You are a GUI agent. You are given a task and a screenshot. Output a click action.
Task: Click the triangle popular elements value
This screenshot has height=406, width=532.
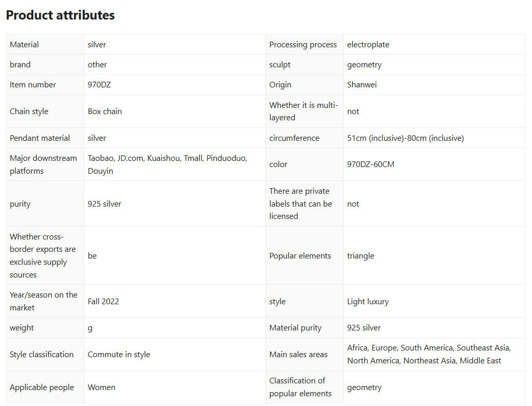tap(360, 256)
